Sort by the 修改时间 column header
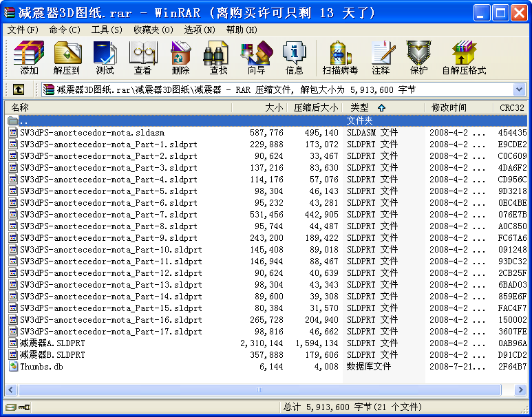This screenshot has width=532, height=417. click(x=449, y=107)
